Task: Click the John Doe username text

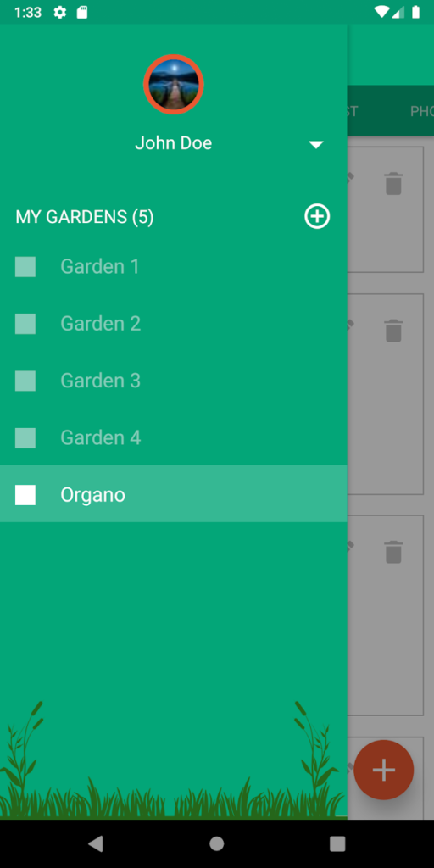Action: click(x=173, y=143)
